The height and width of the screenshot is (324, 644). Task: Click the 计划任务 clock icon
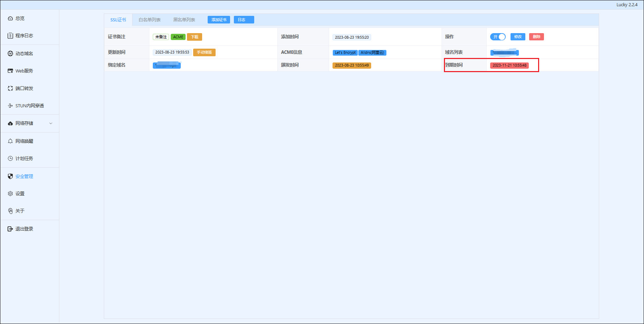(10, 158)
